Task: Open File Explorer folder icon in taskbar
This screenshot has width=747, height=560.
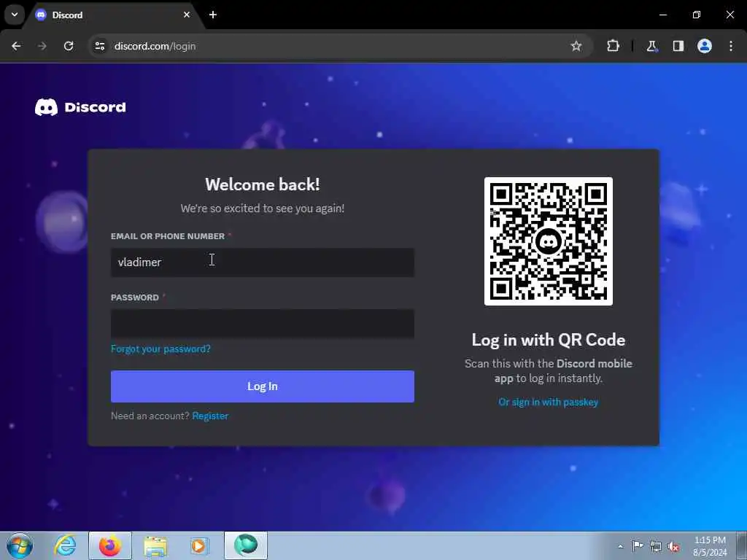Action: click(x=155, y=545)
